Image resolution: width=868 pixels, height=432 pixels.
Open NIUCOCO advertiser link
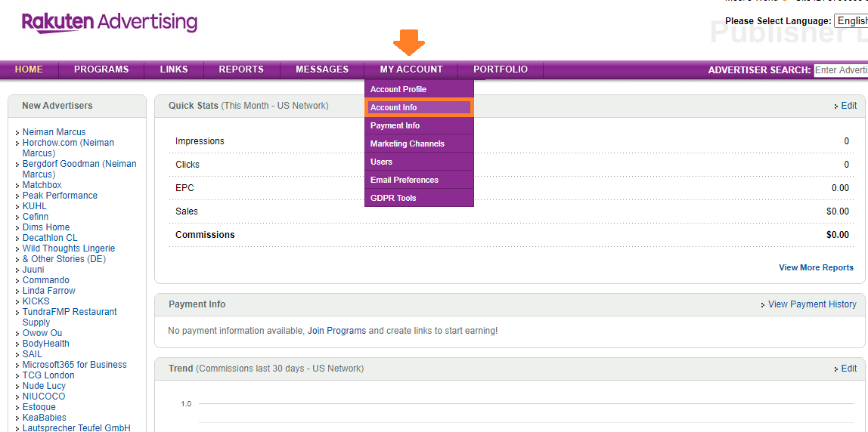(44, 397)
